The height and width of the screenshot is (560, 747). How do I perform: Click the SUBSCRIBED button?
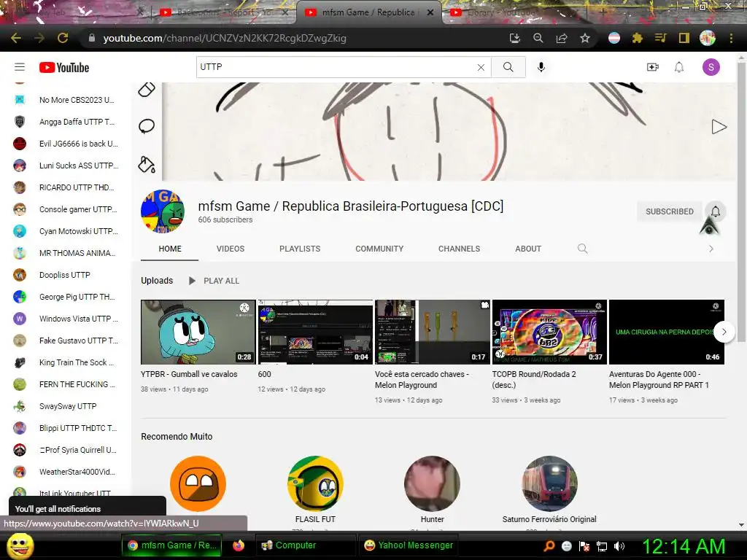670,211
